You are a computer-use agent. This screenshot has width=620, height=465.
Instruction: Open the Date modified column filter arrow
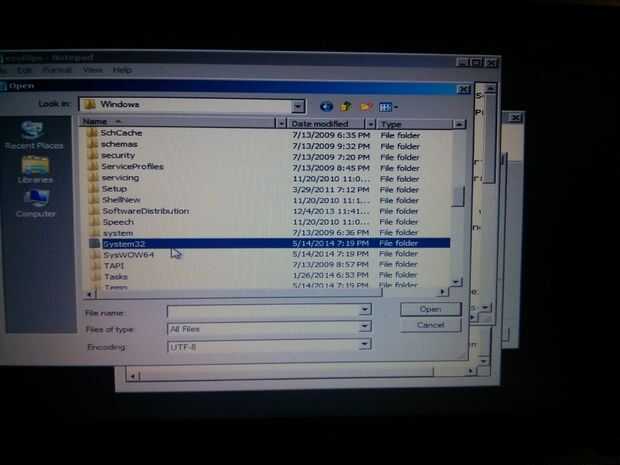[370, 124]
